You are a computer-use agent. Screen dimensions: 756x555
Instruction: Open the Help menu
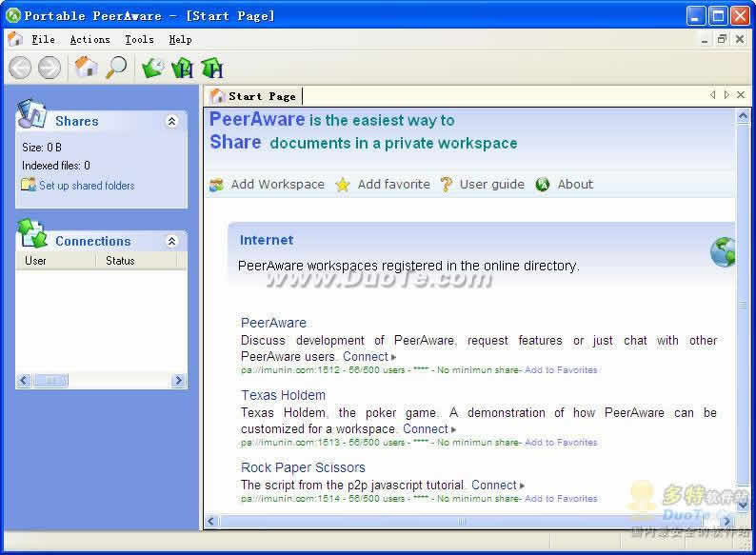[180, 40]
